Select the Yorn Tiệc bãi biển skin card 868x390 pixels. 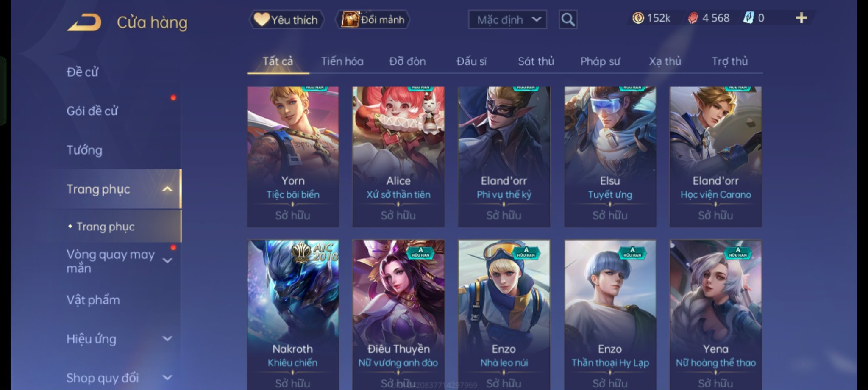point(293,157)
